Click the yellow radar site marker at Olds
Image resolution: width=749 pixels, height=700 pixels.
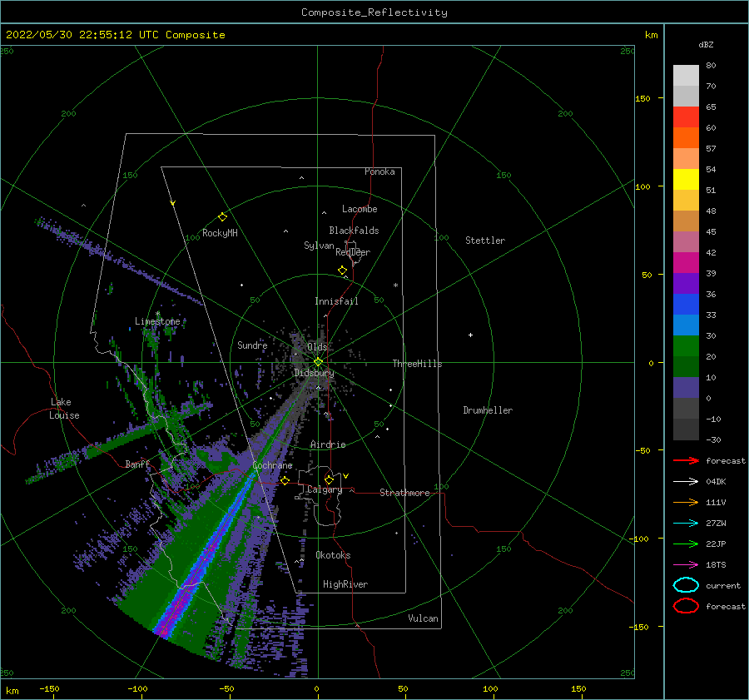318,362
